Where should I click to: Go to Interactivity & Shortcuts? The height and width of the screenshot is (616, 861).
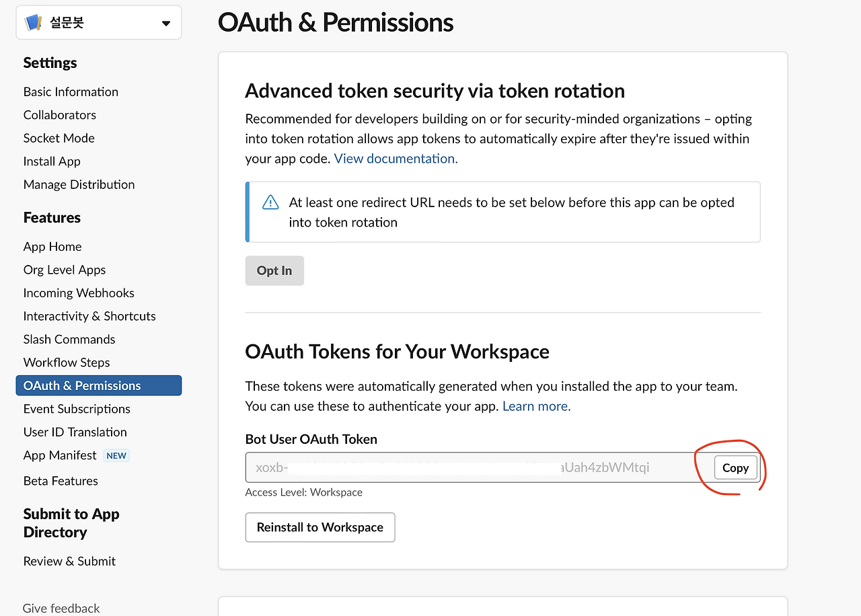pyautogui.click(x=89, y=316)
